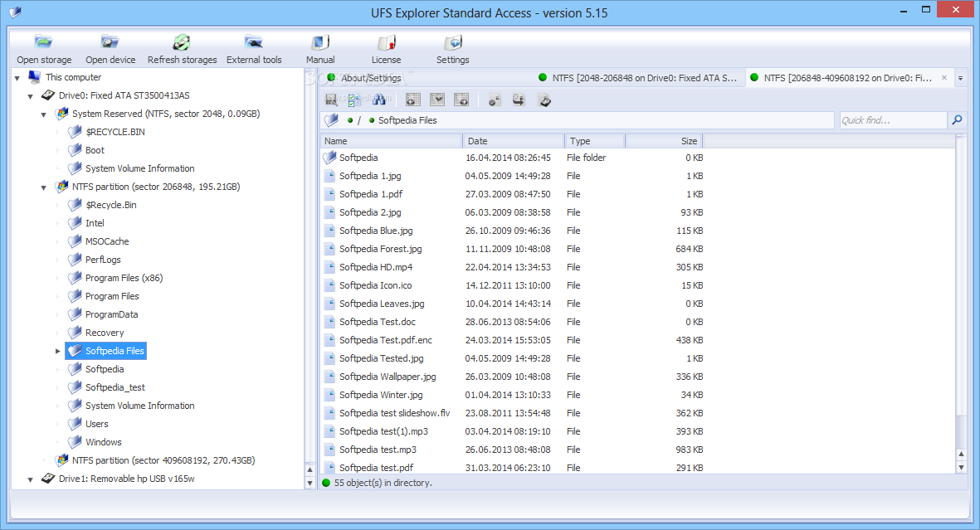980x530 pixels.
Task: Open the Settings toolbar icon
Action: tap(452, 42)
